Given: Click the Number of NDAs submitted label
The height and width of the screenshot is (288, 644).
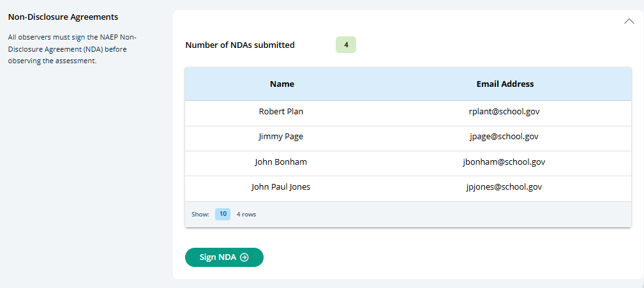Looking at the screenshot, I should click(x=240, y=45).
